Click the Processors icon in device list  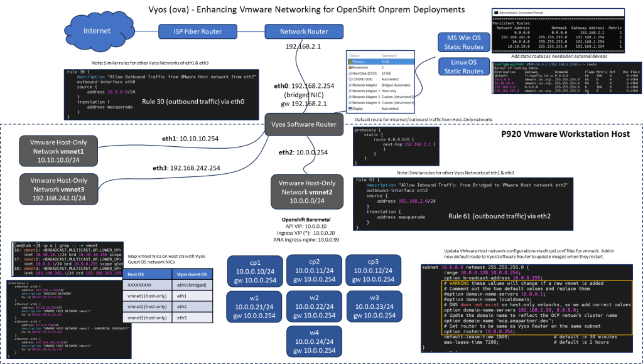click(x=349, y=68)
